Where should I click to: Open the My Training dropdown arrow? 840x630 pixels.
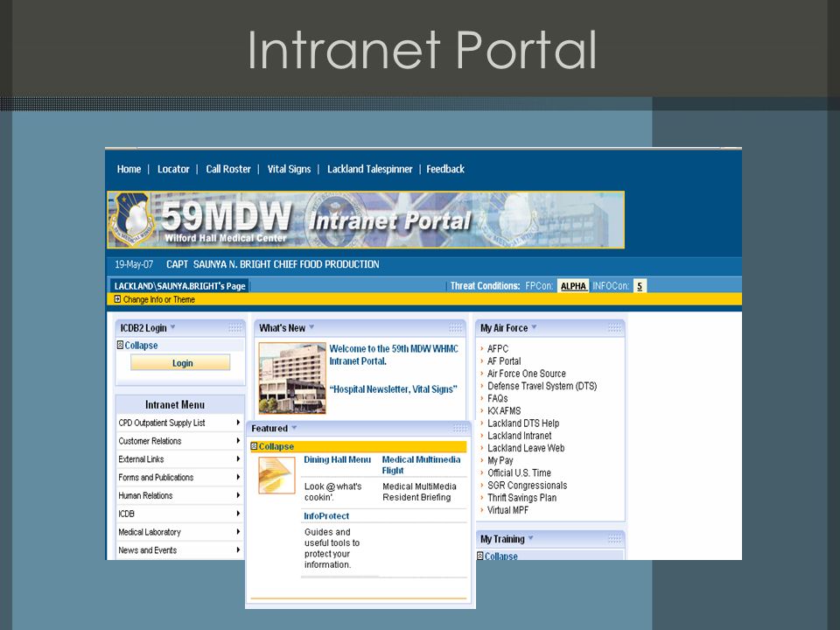(x=531, y=538)
